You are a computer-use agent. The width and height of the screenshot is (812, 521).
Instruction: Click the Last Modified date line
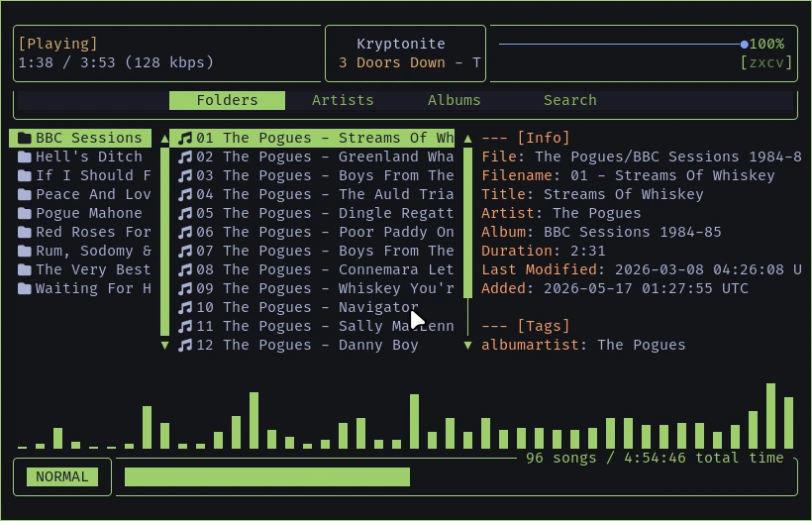point(642,269)
